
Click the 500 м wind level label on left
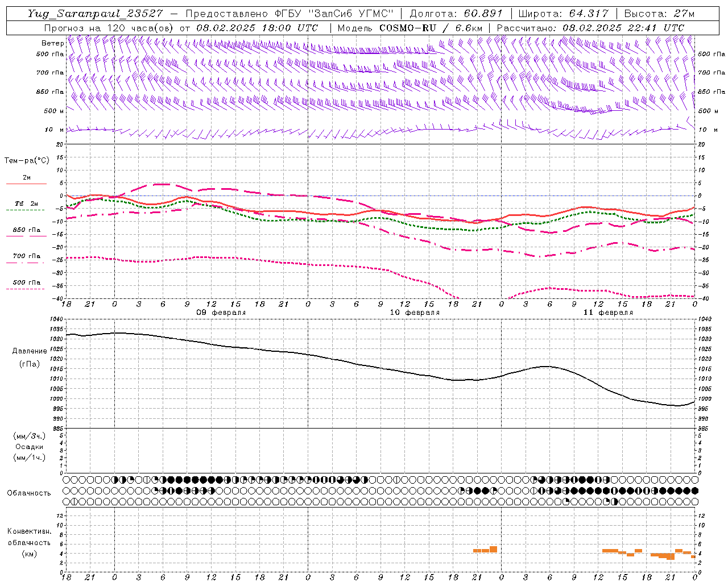54,111
